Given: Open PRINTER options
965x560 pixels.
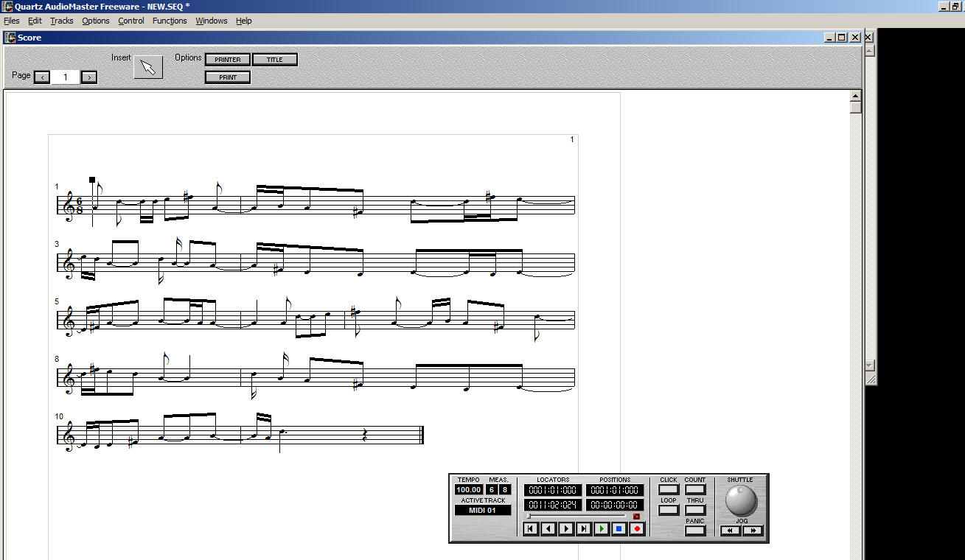Looking at the screenshot, I should (x=228, y=60).
